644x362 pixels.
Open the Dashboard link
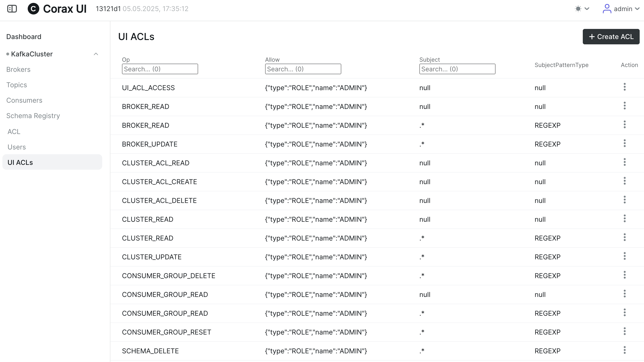[24, 37]
